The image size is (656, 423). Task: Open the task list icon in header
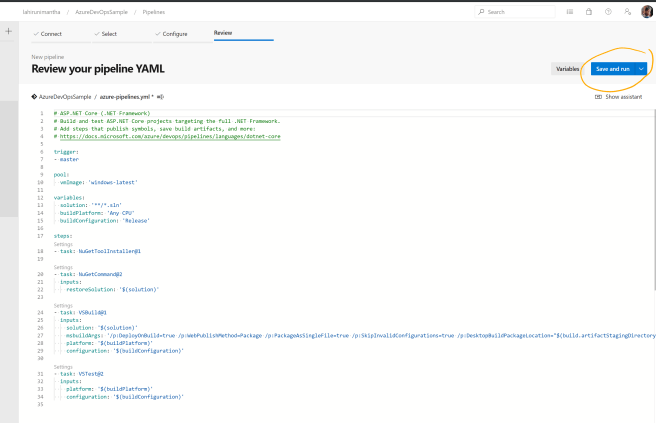coord(569,11)
